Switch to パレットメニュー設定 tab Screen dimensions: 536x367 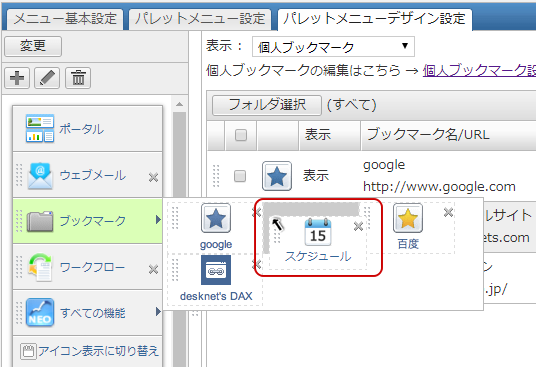200,19
